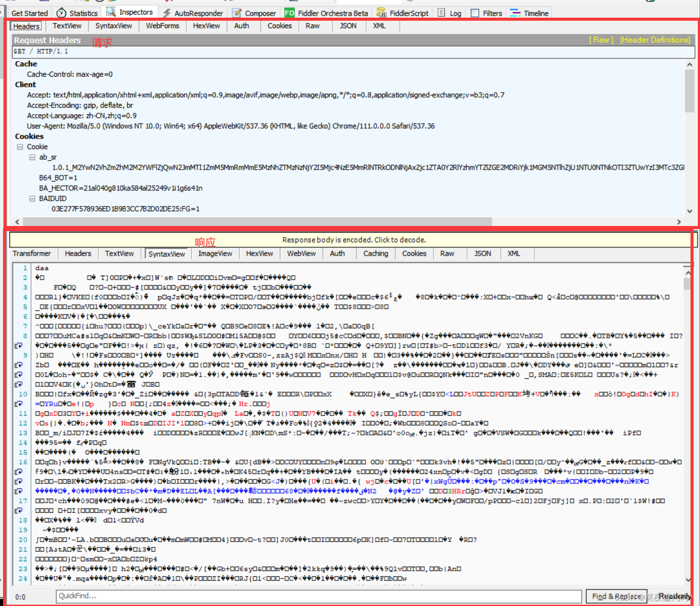Viewport: 700px width, 606px height.
Task: Open the Statistics tab clock icon
Action: point(61,13)
